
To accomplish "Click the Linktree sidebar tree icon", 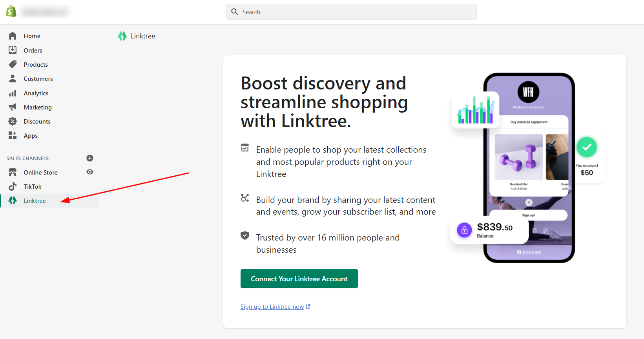I will coord(13,200).
